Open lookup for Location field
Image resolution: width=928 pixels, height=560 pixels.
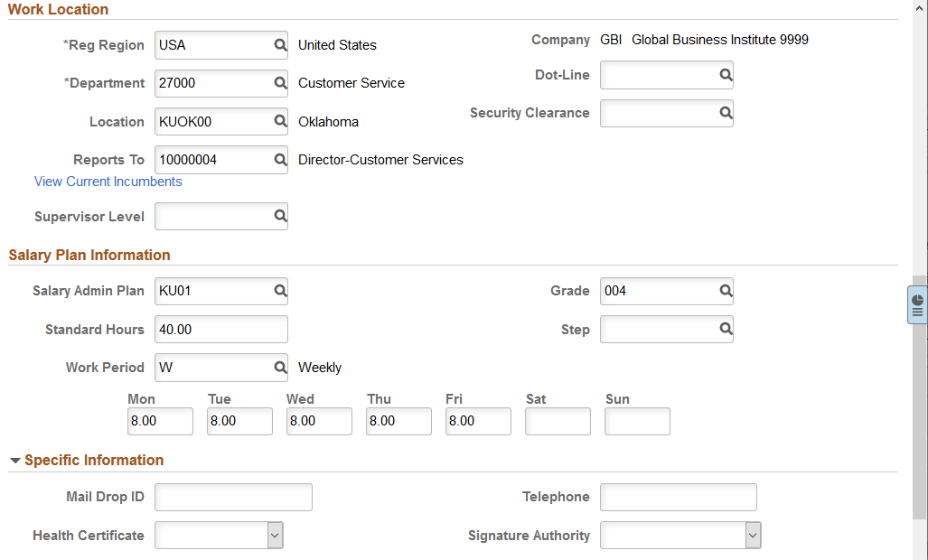280,121
